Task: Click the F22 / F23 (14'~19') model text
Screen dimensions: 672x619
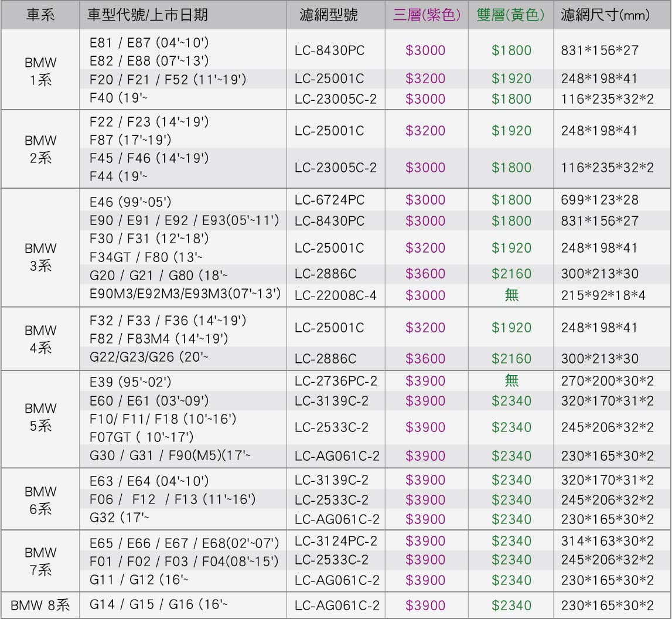Action: tap(149, 122)
